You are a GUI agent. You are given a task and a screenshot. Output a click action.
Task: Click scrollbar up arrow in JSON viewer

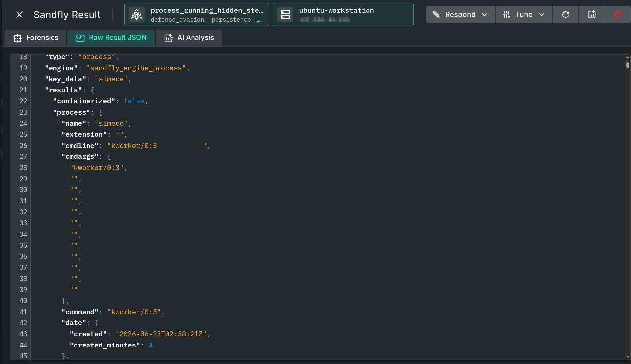[628, 57]
